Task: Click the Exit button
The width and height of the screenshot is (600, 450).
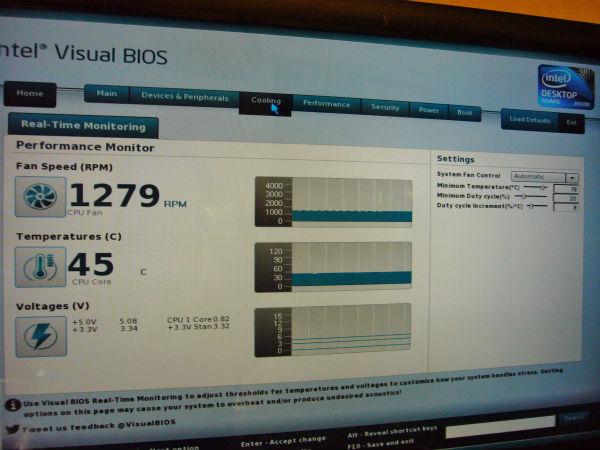Action: [571, 123]
